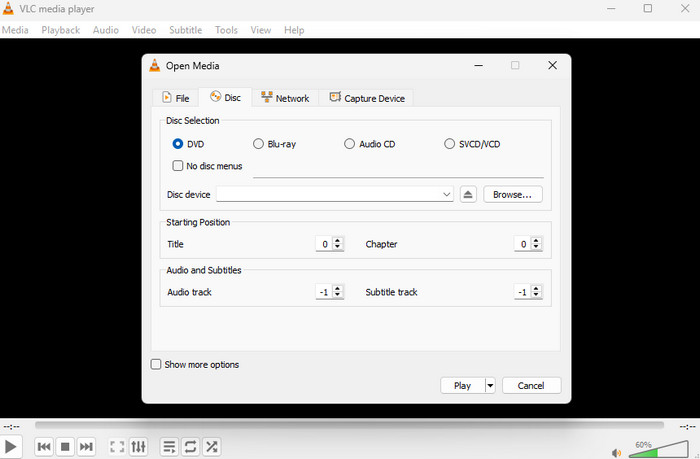Click the Play button in the main player
The height and width of the screenshot is (459, 700).
10,446
